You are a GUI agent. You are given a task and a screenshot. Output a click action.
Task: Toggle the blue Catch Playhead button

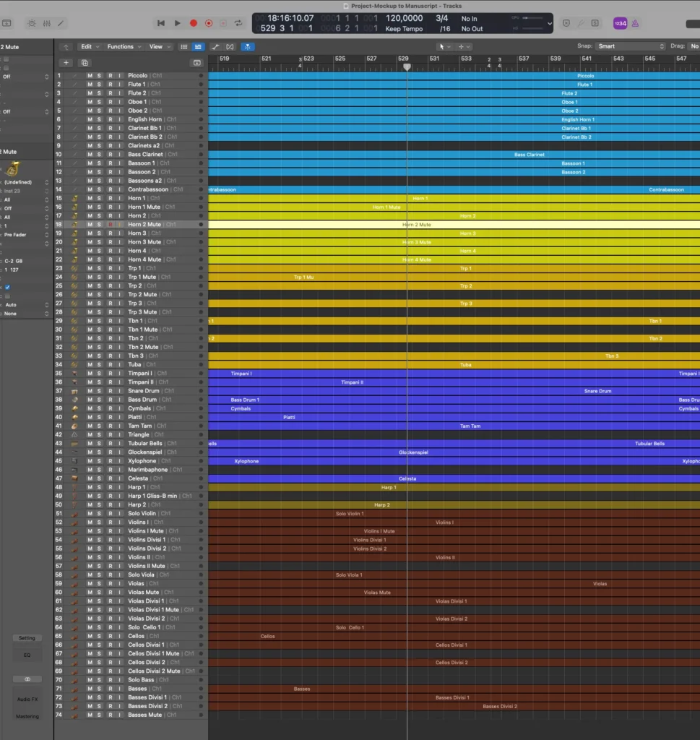248,47
